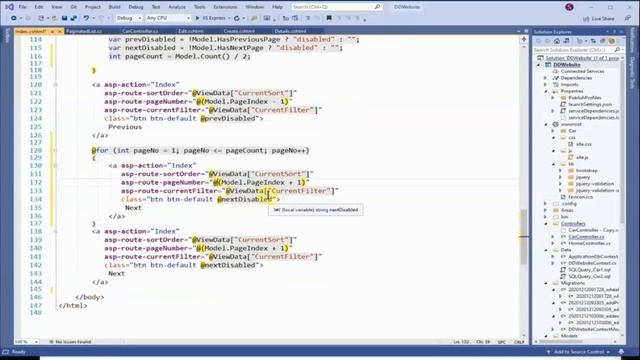Click the Home icon in Solution Explorer

tap(557, 41)
